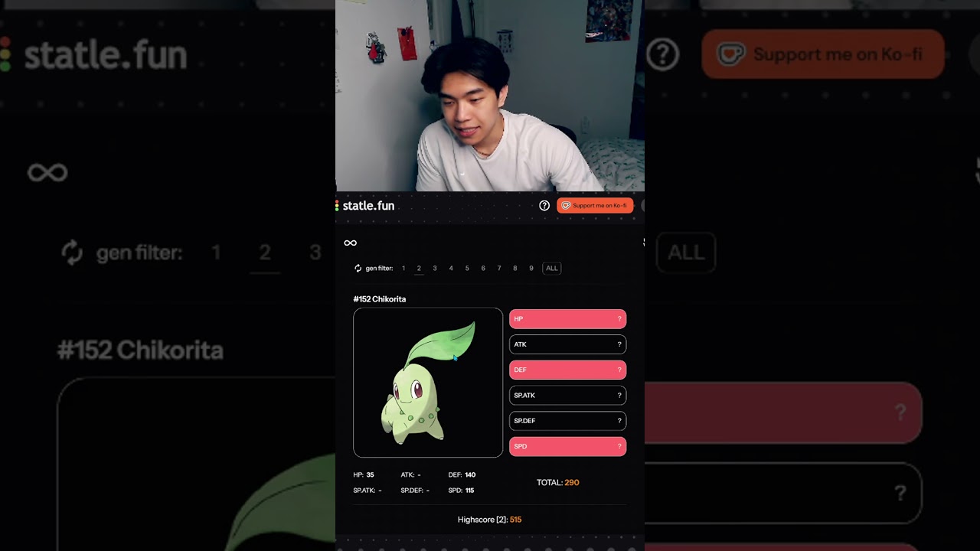The width and height of the screenshot is (980, 551).
Task: Click the 'DEF: 140' stat value
Action: pos(462,475)
